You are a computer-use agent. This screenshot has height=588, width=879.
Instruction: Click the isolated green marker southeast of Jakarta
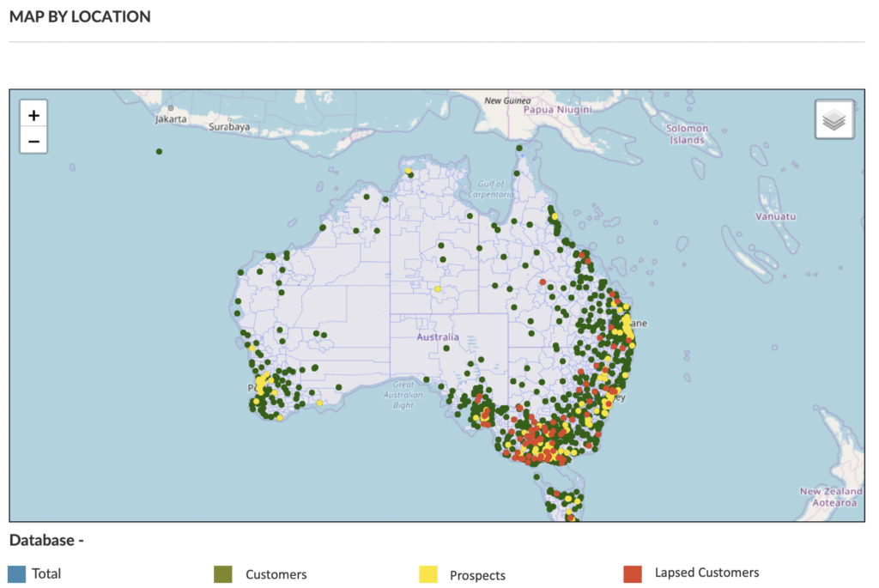point(160,152)
